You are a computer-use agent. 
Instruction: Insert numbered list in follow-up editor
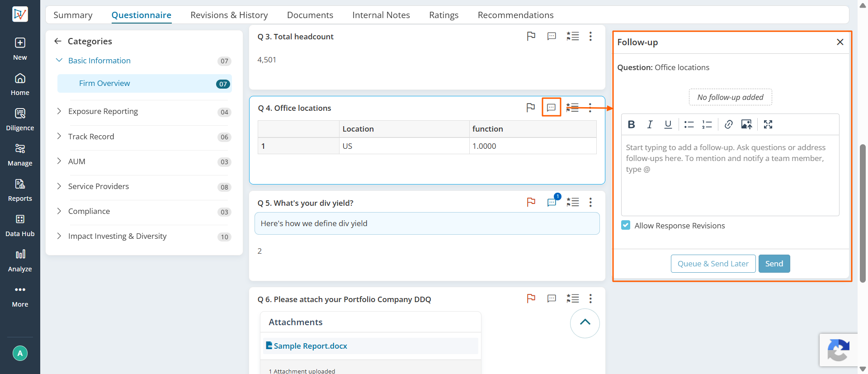[x=707, y=124]
